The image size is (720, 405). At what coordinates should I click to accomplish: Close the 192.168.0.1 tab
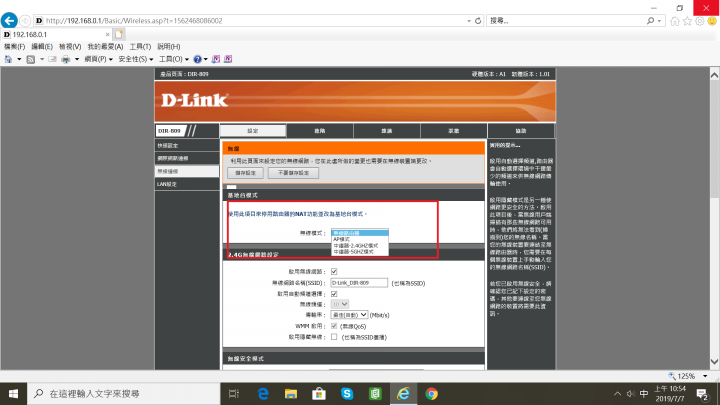[x=107, y=34]
